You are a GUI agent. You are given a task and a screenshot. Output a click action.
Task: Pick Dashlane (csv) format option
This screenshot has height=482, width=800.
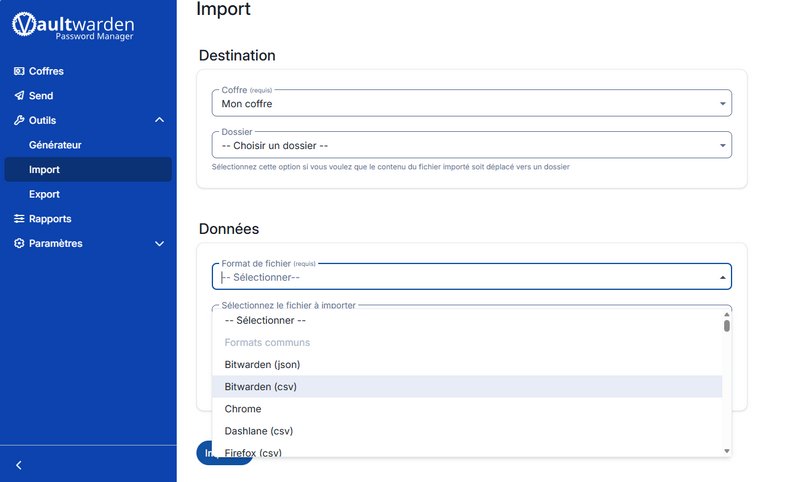coord(258,431)
